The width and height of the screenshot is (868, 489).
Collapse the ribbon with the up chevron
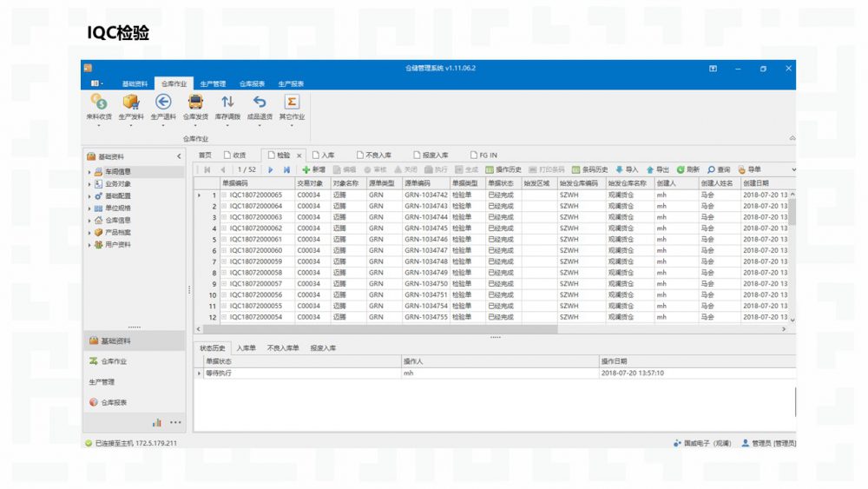(792, 138)
